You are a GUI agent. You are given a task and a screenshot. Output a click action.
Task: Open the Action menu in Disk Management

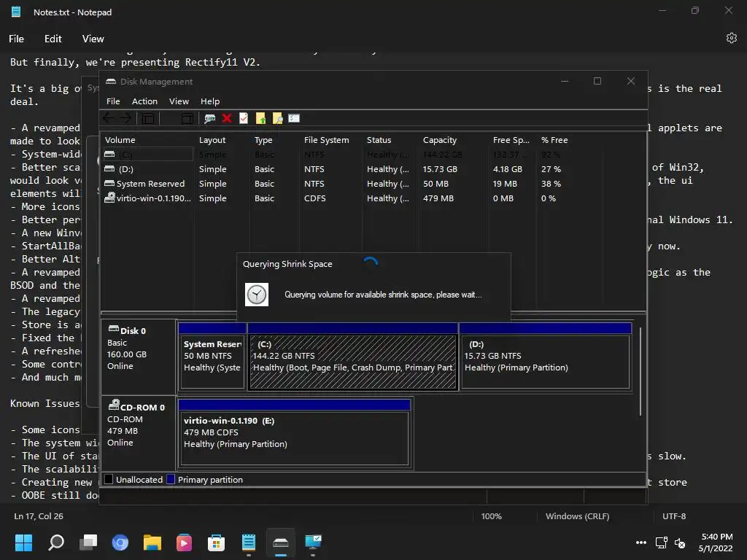(144, 101)
